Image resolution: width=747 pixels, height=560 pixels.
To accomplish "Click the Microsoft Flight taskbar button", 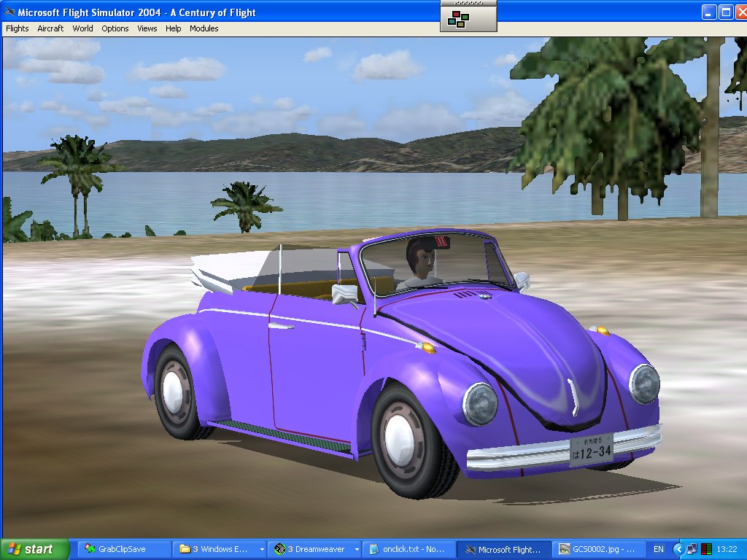I will click(504, 550).
